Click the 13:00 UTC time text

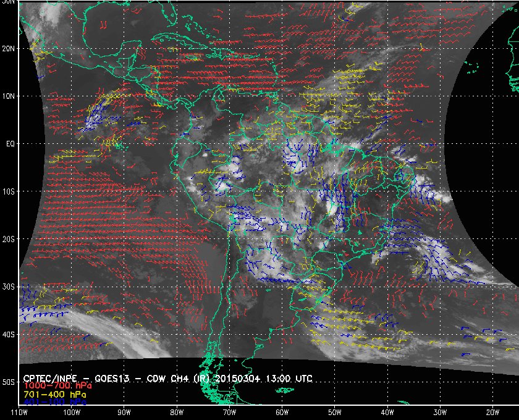click(x=289, y=379)
